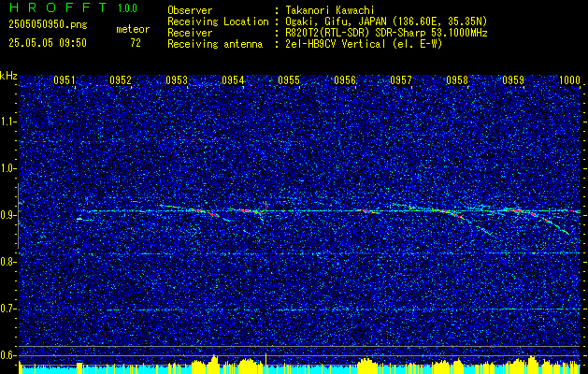Viewport: 588px width, 374px height.
Task: Click receiver R820T2(RTL-SDR) SDR-Sharp text
Action: [x=386, y=33]
